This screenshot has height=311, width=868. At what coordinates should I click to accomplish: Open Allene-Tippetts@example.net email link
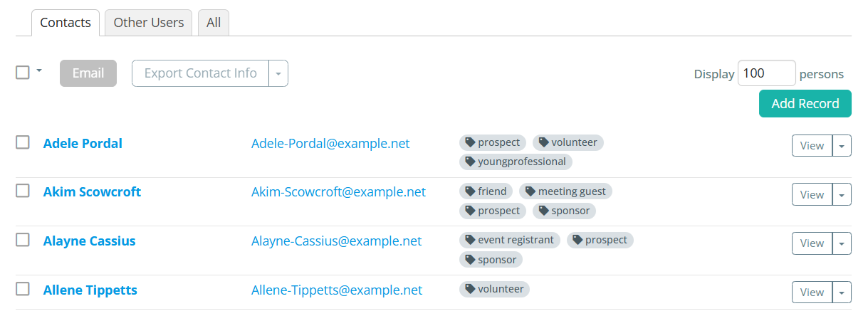click(337, 290)
